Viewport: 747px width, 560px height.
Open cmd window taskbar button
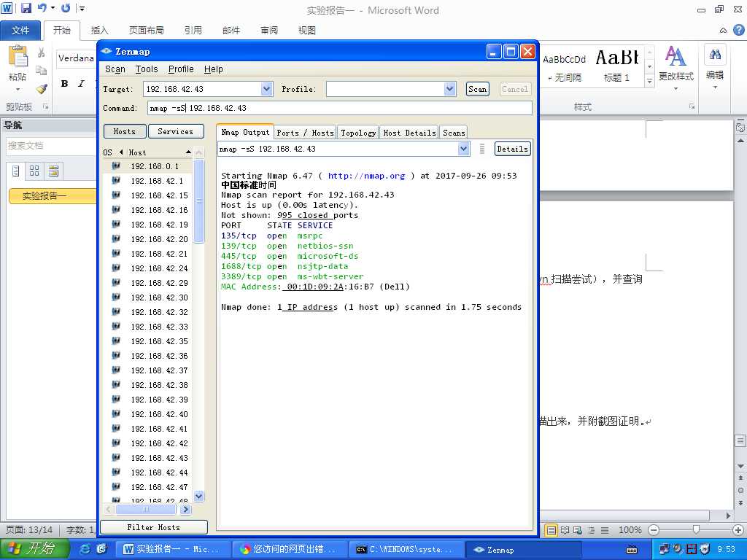click(x=406, y=550)
